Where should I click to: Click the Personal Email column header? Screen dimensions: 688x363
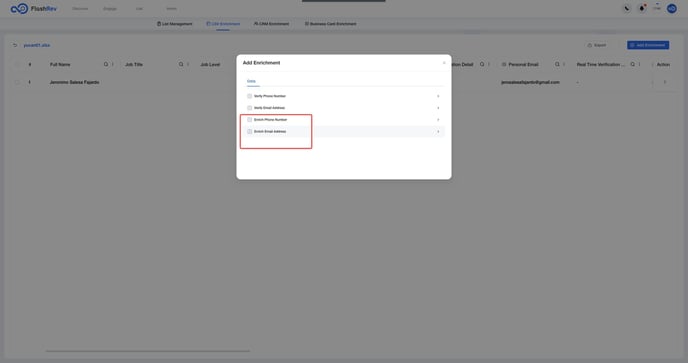click(x=523, y=65)
